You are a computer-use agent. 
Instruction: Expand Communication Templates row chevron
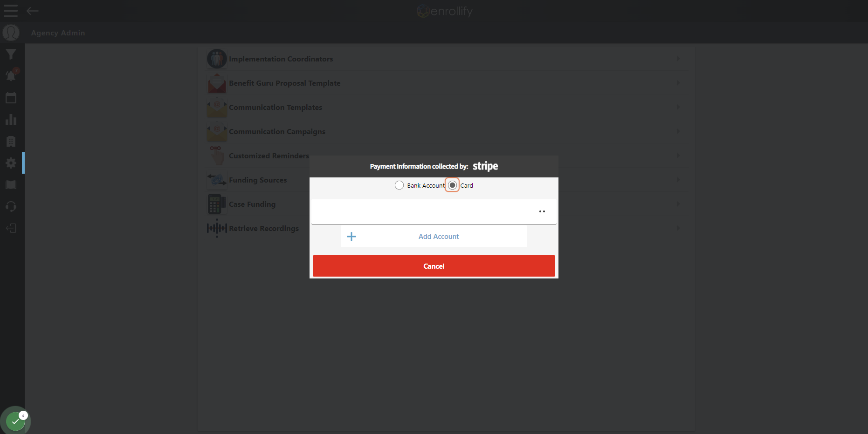pyautogui.click(x=678, y=107)
